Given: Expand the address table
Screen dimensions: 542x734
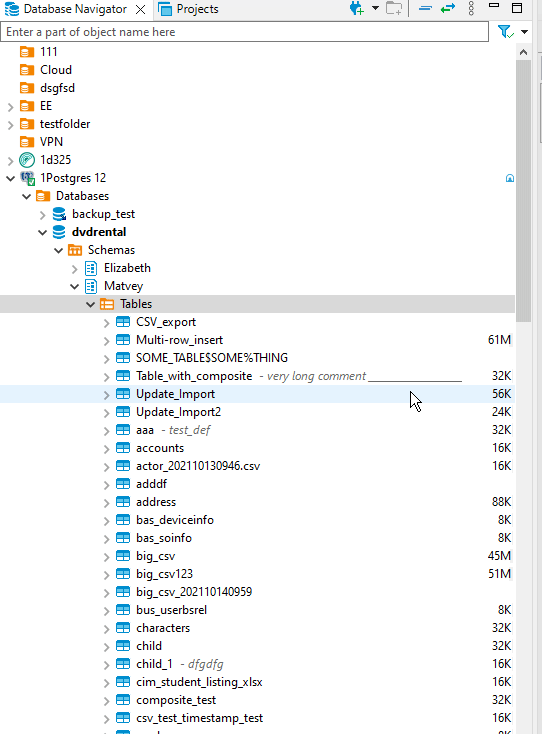Looking at the screenshot, I should 107,503.
